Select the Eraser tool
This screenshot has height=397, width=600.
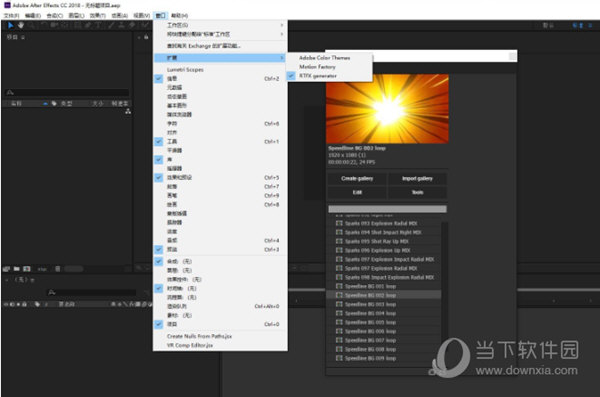coord(132,25)
